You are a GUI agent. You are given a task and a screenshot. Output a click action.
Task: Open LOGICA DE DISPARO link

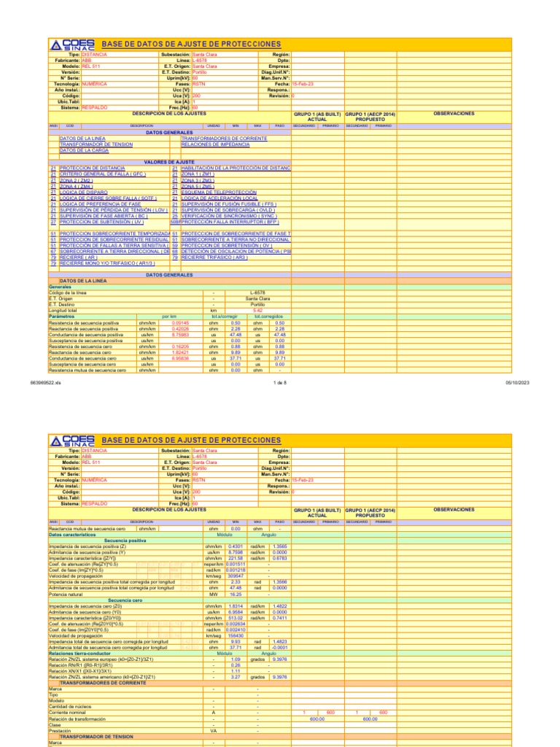tap(84, 193)
